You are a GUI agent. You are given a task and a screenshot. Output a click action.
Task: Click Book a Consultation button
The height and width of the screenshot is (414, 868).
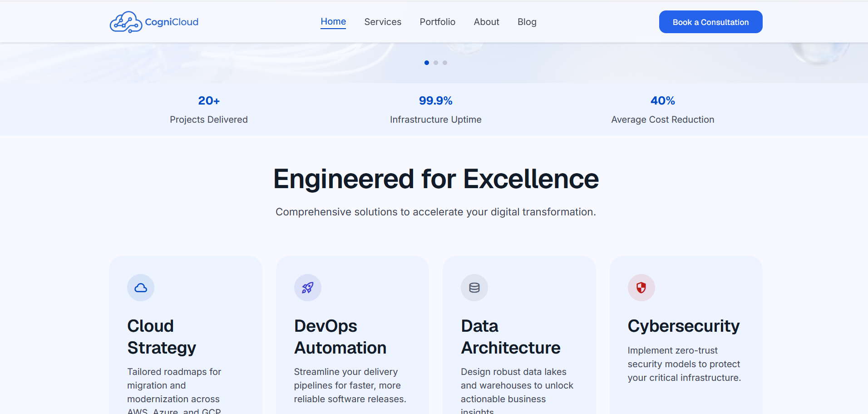(711, 22)
